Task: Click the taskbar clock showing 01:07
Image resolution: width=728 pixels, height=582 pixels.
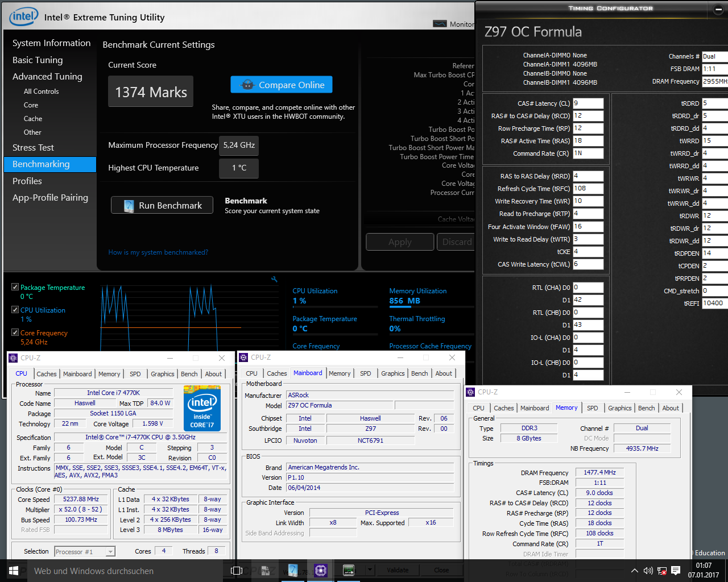Action: pos(704,570)
